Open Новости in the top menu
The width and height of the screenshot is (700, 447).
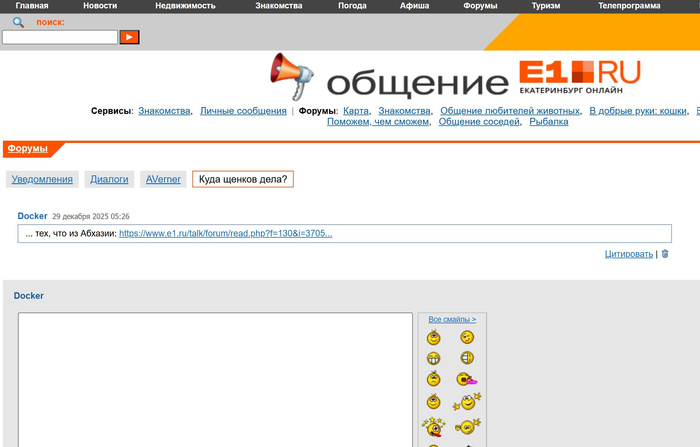pos(99,6)
